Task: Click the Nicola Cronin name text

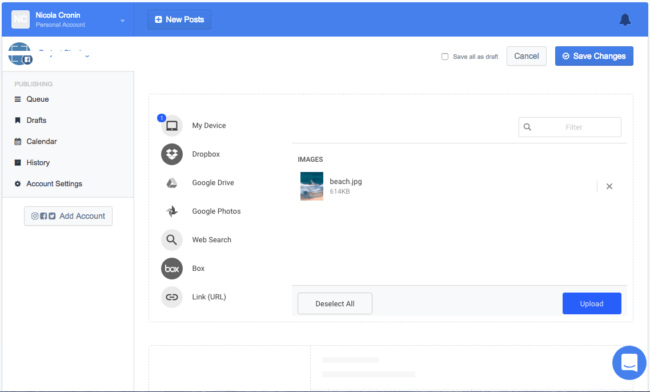Action: pyautogui.click(x=58, y=15)
